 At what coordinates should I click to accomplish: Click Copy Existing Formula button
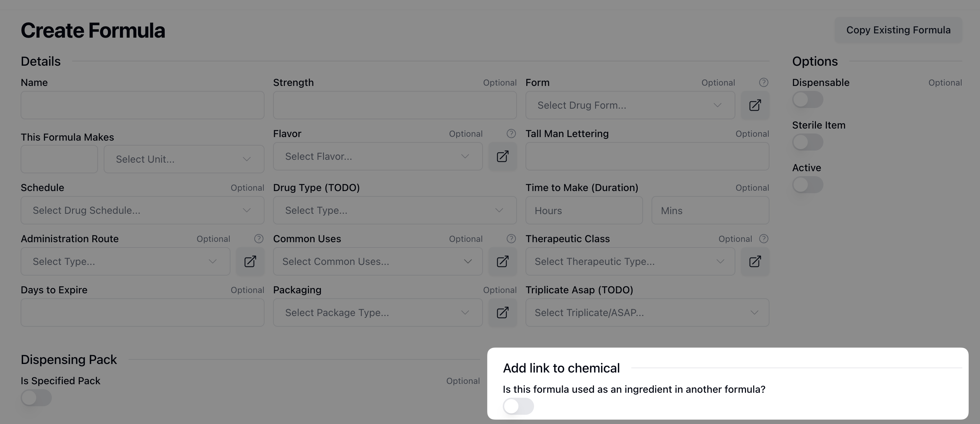coord(898,30)
